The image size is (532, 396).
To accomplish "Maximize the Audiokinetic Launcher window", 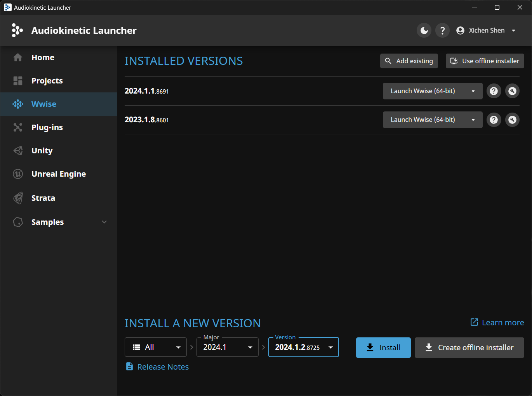I will (497, 7).
